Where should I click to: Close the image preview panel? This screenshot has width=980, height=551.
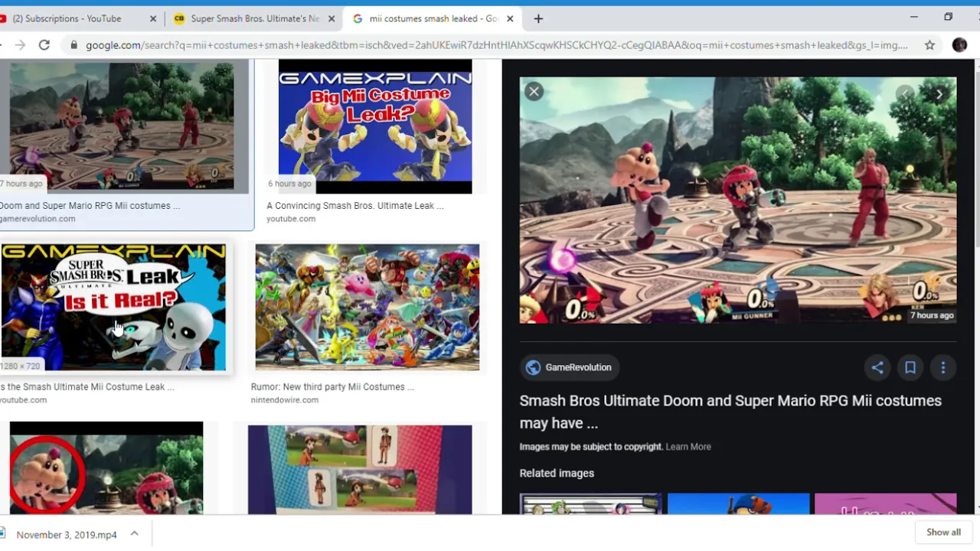tap(534, 92)
